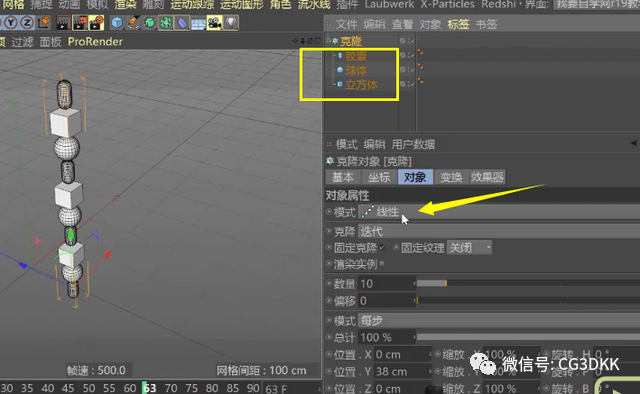640x394 pixels.
Task: Open the 运动图形 menu
Action: 242,4
